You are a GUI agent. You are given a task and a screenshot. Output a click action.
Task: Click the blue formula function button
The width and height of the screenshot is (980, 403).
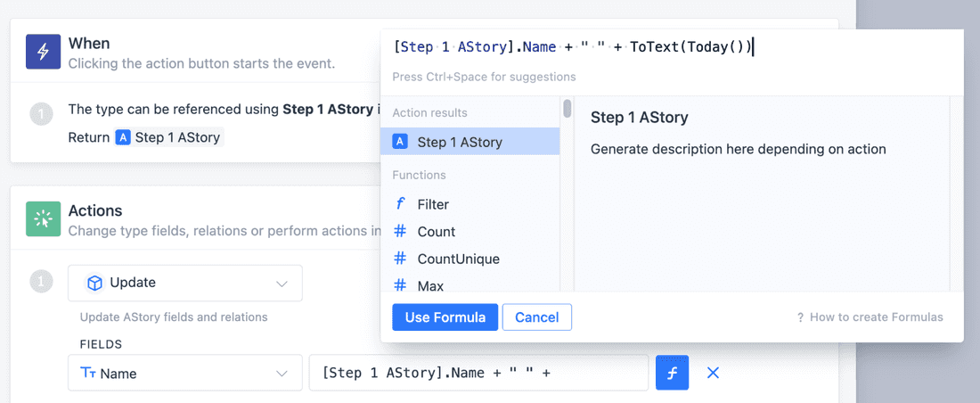pyautogui.click(x=672, y=374)
